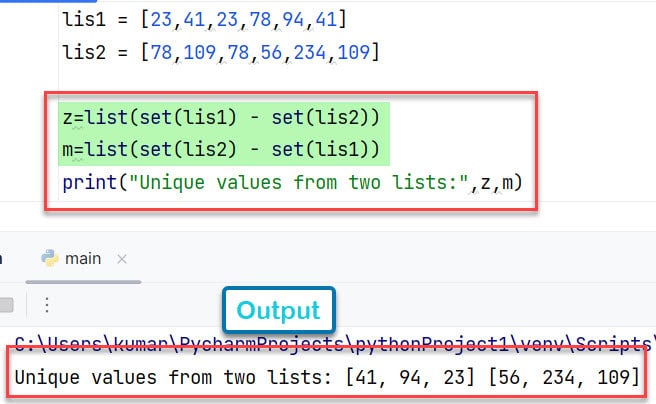The width and height of the screenshot is (656, 404).
Task: Click the number 234 in lis2
Action: (x=310, y=52)
